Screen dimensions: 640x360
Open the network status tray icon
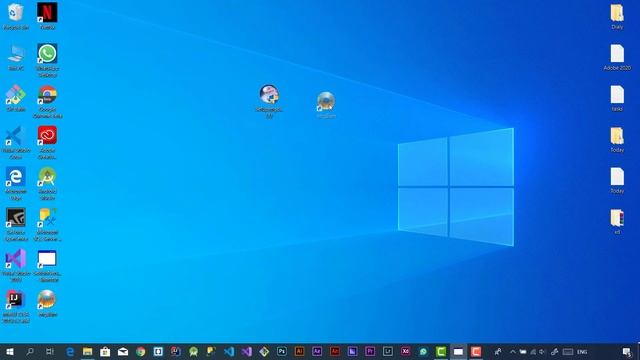[x=533, y=351]
